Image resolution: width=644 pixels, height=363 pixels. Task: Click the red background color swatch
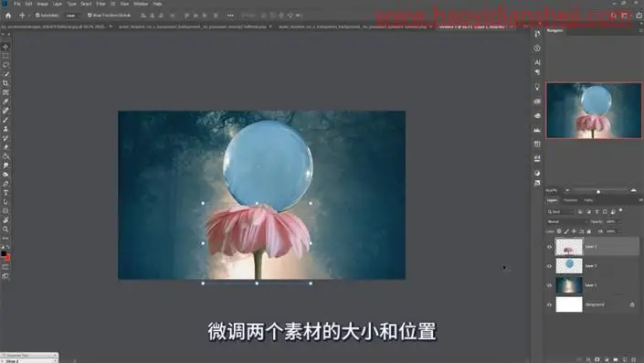tap(7, 257)
